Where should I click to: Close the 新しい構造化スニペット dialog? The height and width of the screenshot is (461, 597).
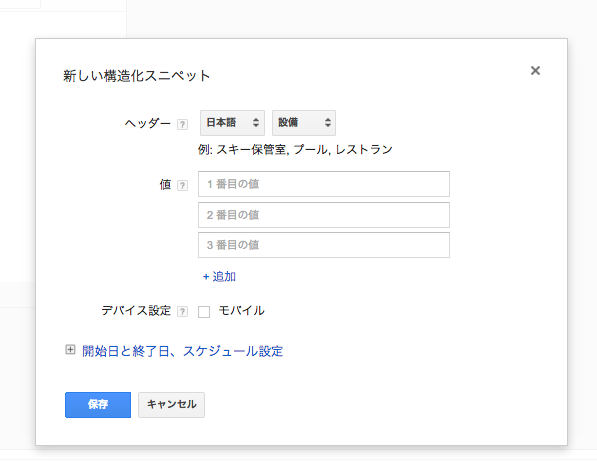(535, 70)
